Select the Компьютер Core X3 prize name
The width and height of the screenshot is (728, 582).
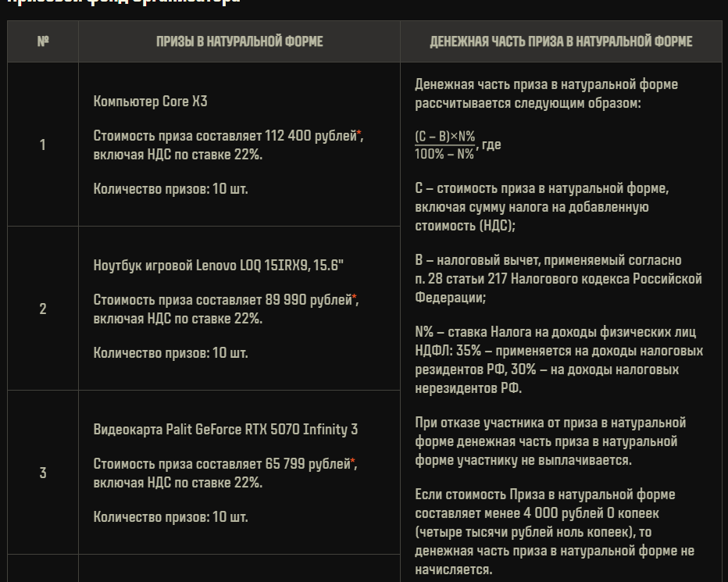tap(151, 102)
